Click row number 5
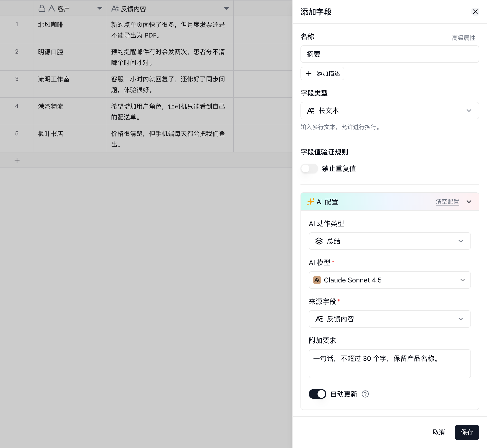Viewport: 487px width, 448px height. 17,133
